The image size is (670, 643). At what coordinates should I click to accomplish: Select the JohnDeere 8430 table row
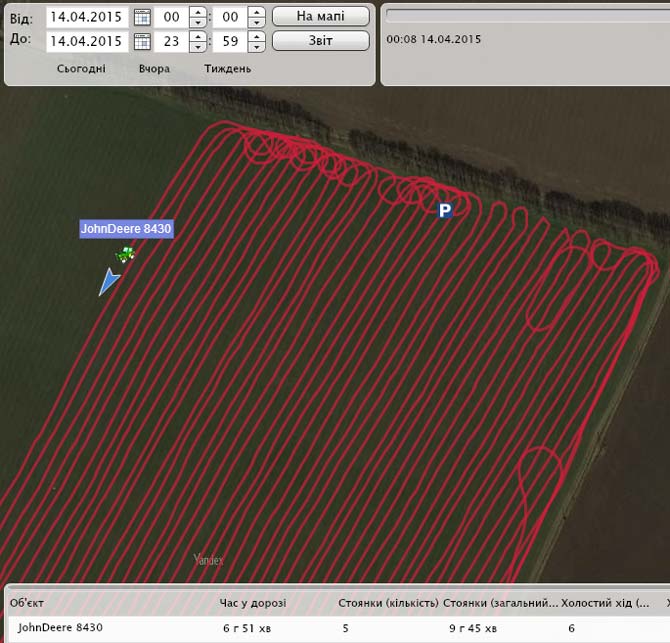click(339, 628)
